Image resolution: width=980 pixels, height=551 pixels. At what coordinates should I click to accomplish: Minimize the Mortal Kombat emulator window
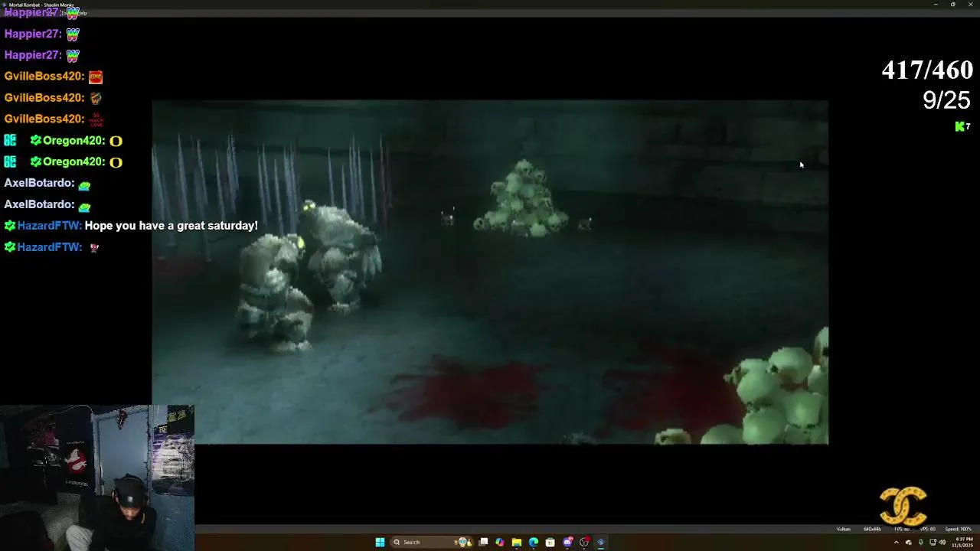[x=935, y=4]
